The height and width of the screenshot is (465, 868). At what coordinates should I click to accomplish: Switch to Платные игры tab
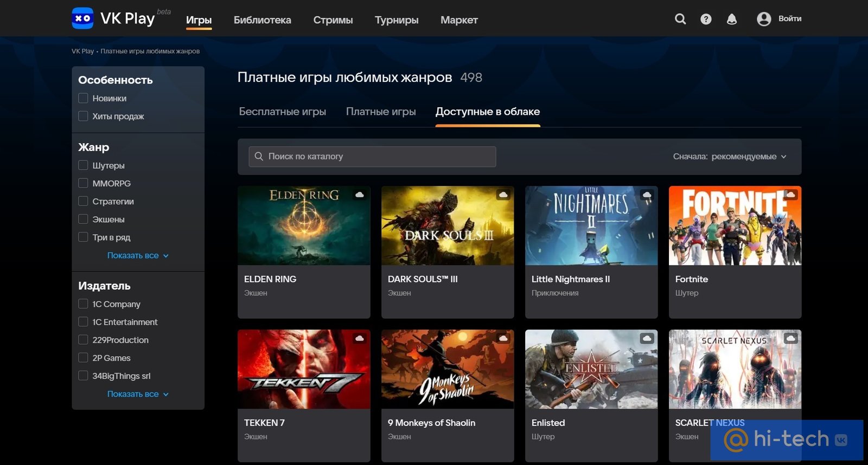(381, 112)
